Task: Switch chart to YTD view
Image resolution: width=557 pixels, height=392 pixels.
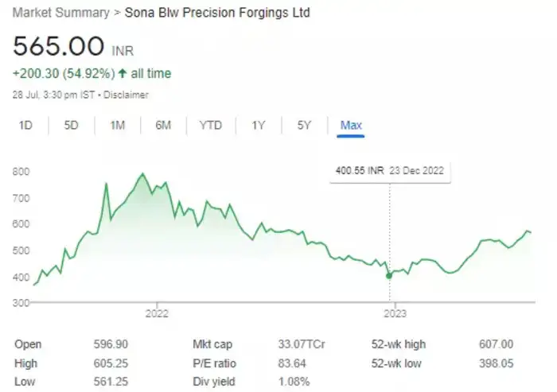Action: pyautogui.click(x=211, y=126)
